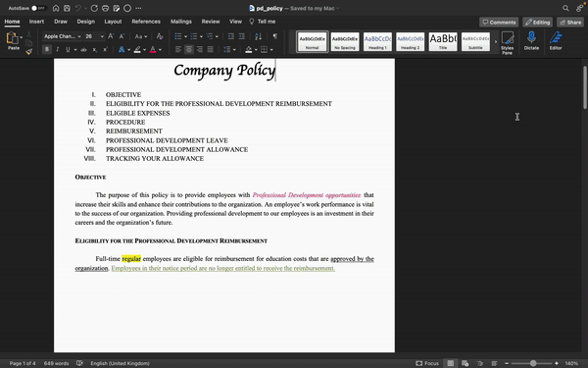Align text left
Viewport: 588px width, 368px height.
[178, 49]
